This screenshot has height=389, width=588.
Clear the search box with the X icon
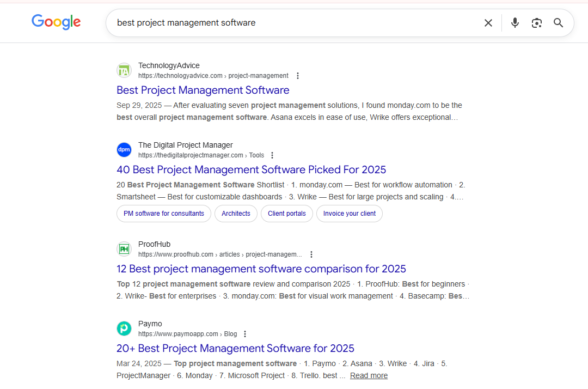488,23
